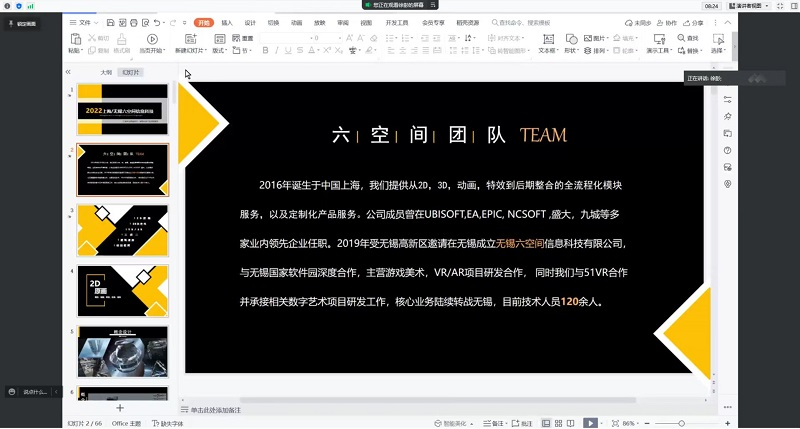Open the zoom percentage 86% dropdown

pyautogui.click(x=631, y=423)
